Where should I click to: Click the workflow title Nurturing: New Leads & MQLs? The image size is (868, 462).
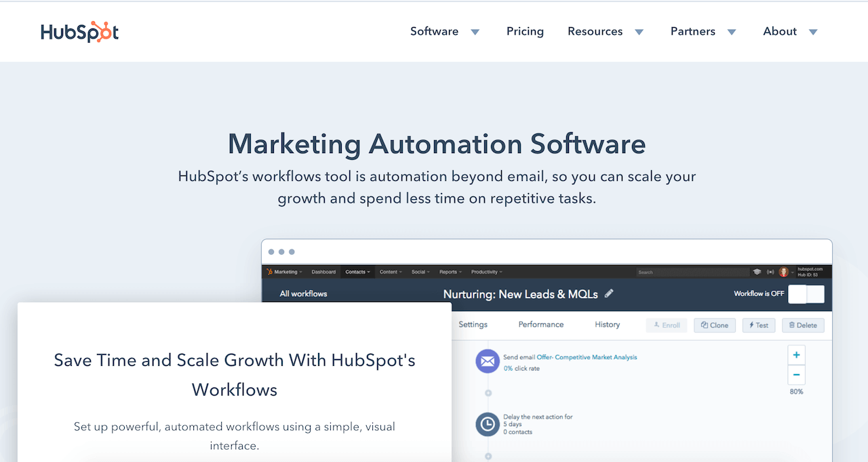(521, 294)
